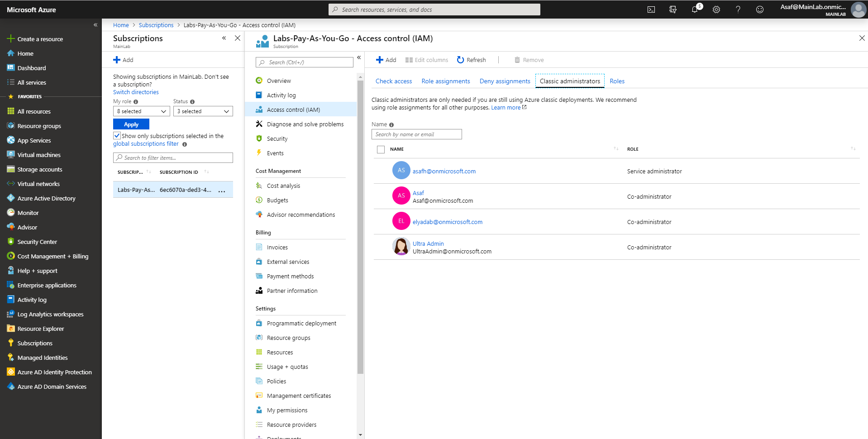Open asafh@onmicrosoft.com administrator link

pos(444,171)
